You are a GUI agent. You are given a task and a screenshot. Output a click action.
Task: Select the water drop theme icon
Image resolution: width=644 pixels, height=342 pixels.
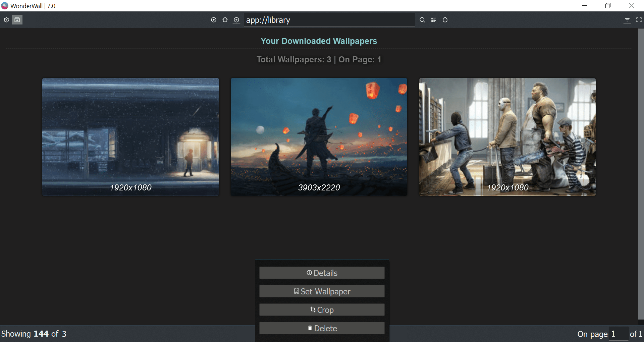(445, 20)
